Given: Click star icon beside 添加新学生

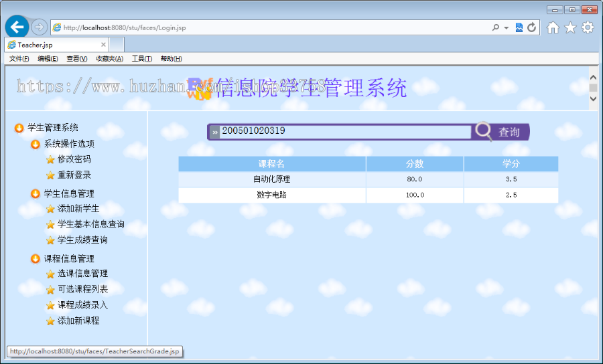Looking at the screenshot, I should [50, 209].
